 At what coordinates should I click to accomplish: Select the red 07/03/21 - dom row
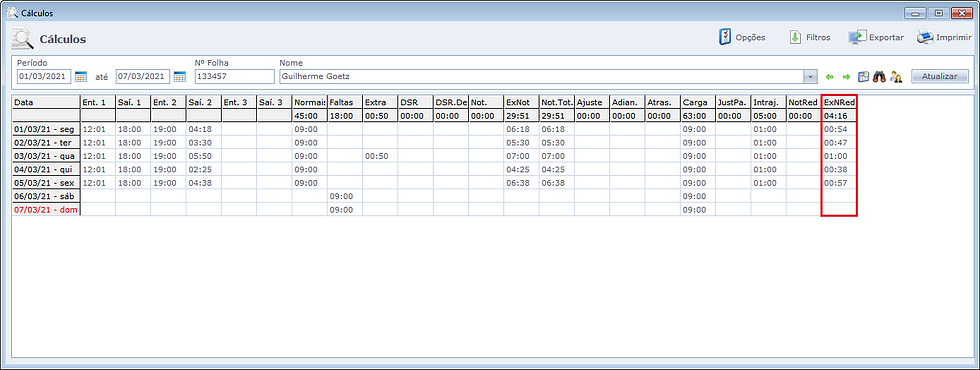tap(46, 210)
